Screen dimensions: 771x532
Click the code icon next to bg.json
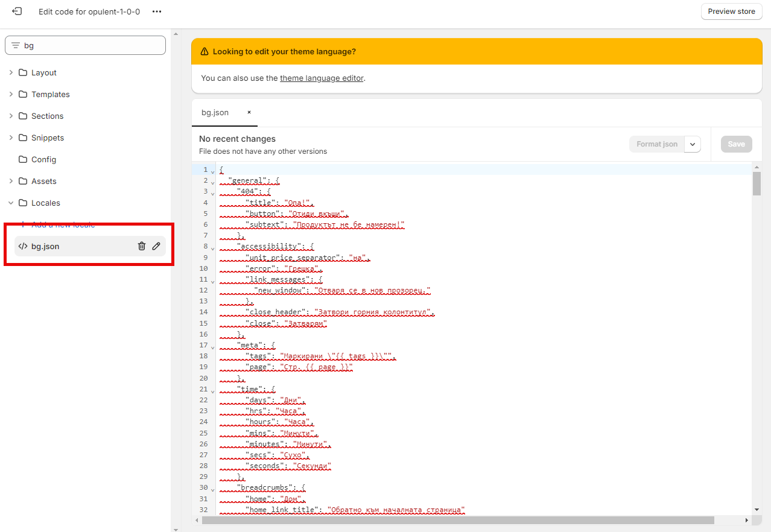(x=23, y=246)
